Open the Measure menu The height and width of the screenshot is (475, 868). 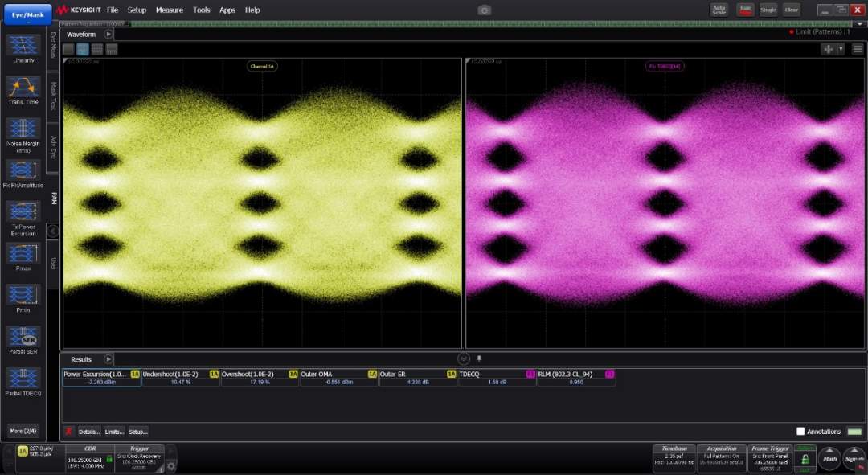[169, 10]
